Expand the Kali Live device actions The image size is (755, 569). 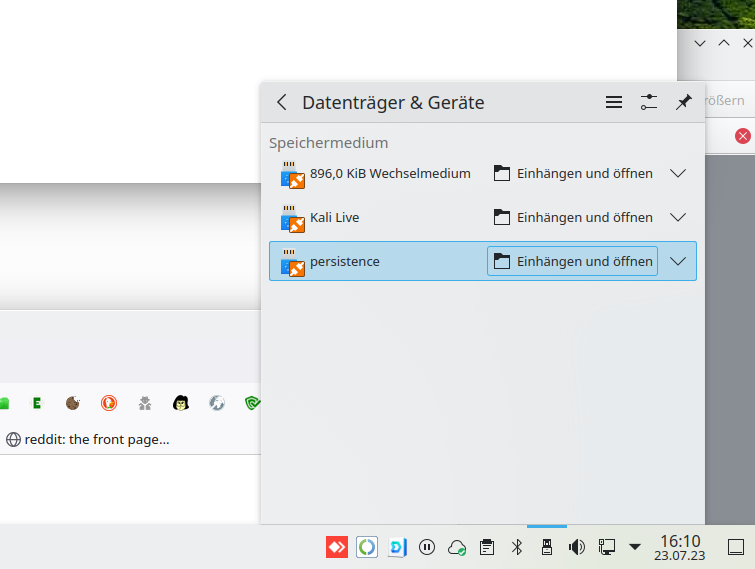click(x=678, y=217)
